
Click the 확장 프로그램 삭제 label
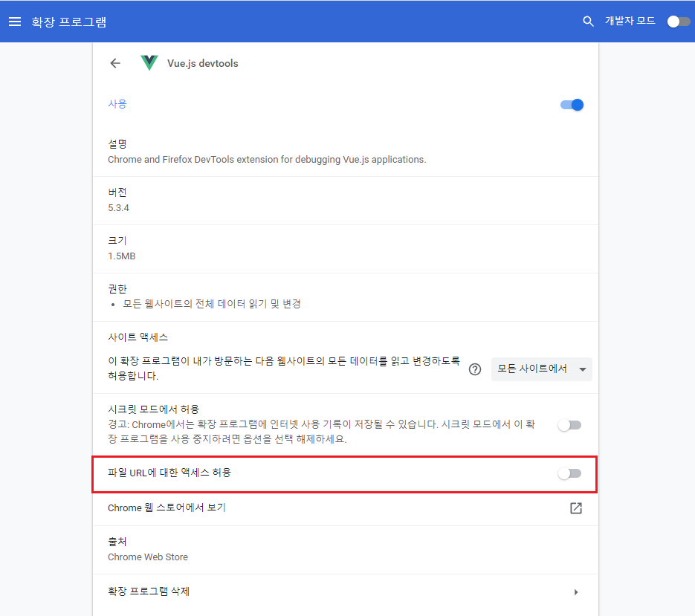pyautogui.click(x=154, y=591)
